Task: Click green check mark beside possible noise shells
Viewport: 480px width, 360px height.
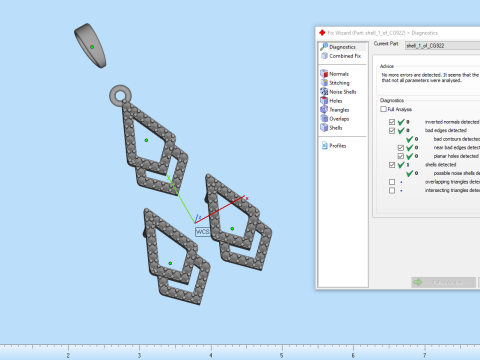Action: [409, 173]
